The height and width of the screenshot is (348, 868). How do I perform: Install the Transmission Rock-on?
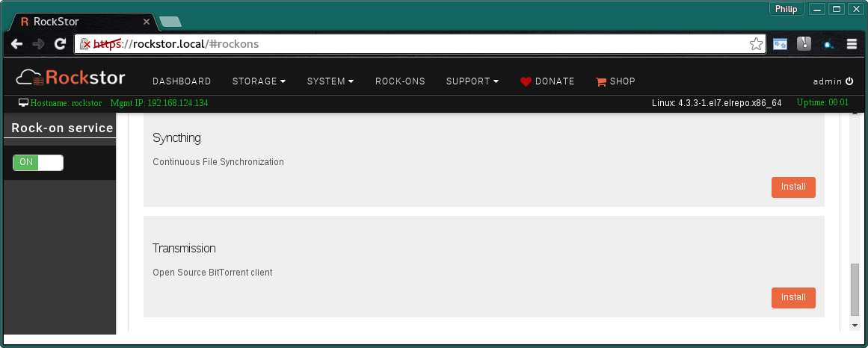pyautogui.click(x=793, y=298)
